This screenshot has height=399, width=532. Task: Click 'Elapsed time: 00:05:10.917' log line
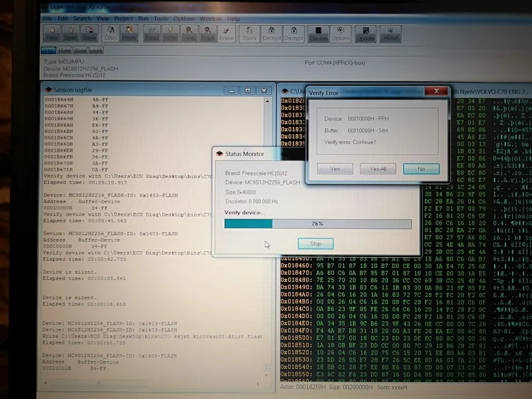click(85, 182)
